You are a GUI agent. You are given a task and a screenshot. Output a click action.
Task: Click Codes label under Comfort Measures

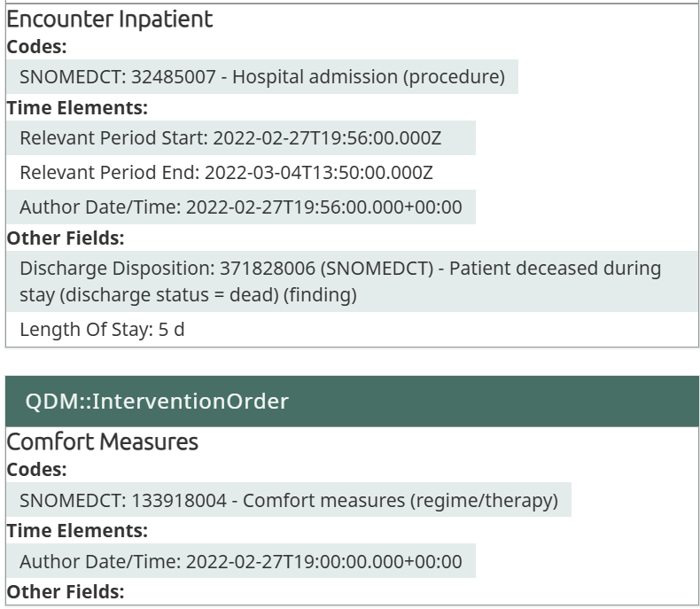(x=37, y=470)
